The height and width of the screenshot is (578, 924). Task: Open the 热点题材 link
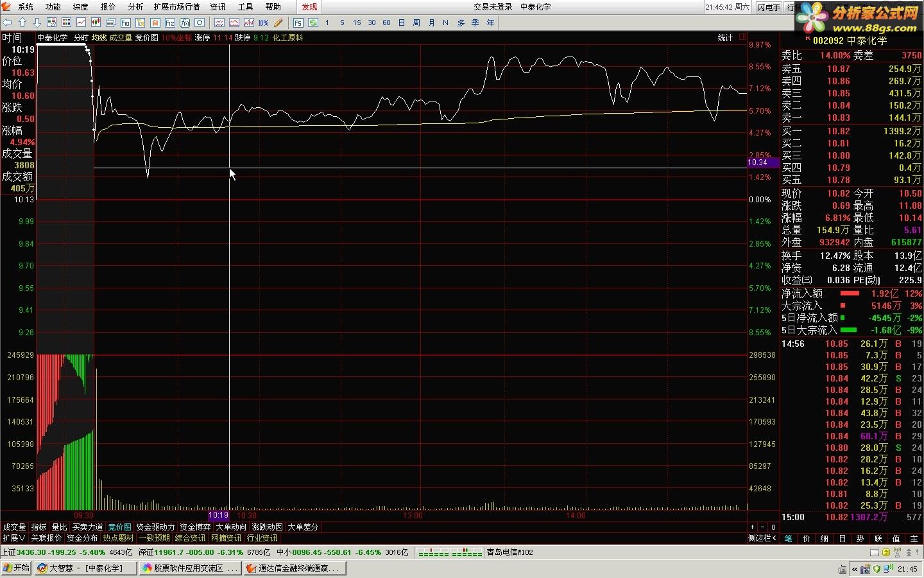[118, 538]
